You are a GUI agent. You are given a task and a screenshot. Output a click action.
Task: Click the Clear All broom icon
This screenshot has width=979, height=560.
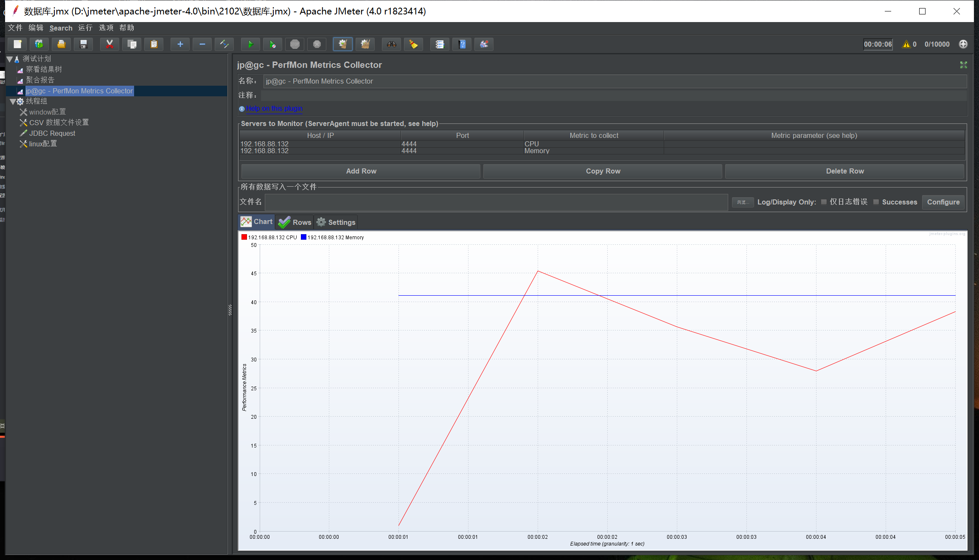(365, 44)
